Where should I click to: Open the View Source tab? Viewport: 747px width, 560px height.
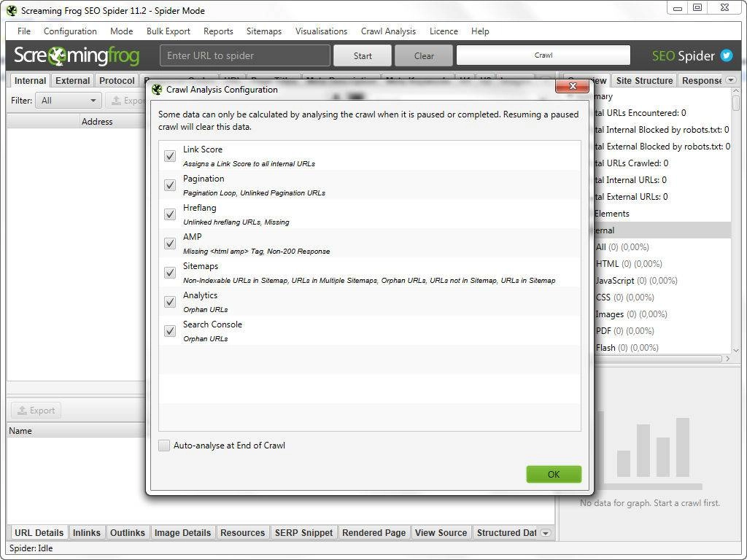point(441,533)
